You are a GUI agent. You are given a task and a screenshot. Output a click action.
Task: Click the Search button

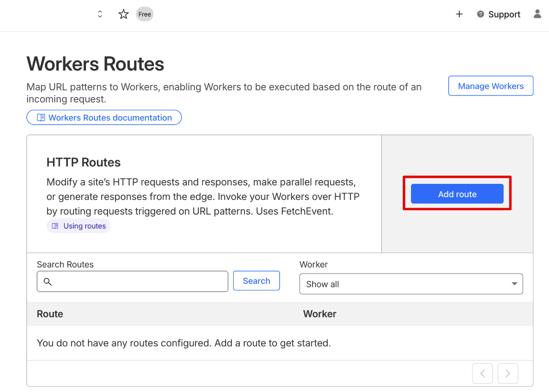click(256, 281)
